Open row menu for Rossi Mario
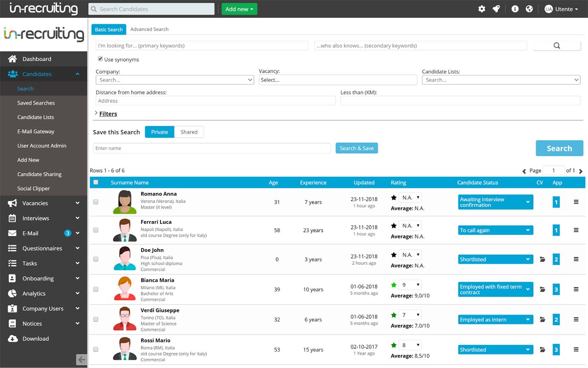Image resolution: width=588 pixels, height=368 pixels. tap(576, 349)
